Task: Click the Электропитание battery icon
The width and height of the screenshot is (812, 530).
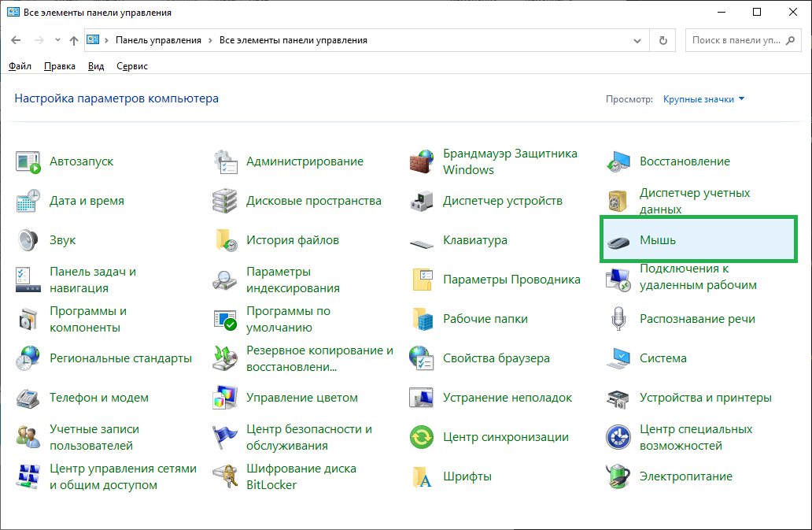Action: pyautogui.click(x=618, y=476)
